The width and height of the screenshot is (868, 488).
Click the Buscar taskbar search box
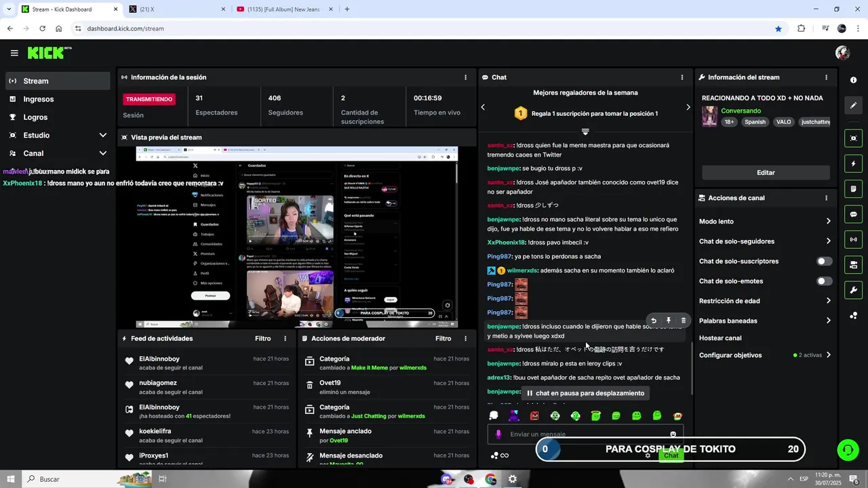(88, 479)
